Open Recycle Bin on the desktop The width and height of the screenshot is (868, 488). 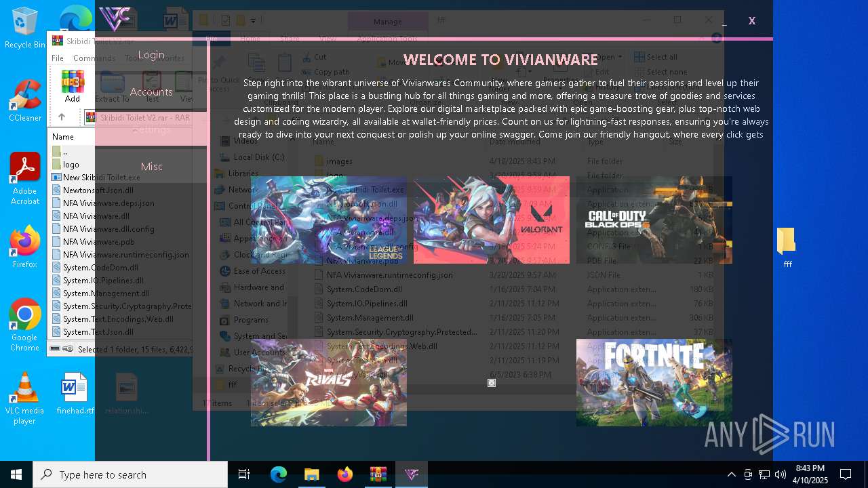(x=25, y=28)
